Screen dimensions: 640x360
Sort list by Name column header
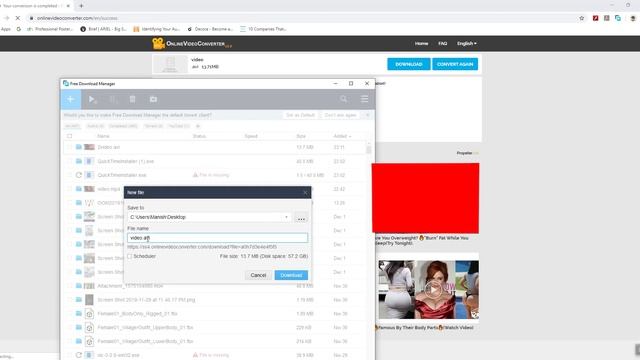click(103, 136)
